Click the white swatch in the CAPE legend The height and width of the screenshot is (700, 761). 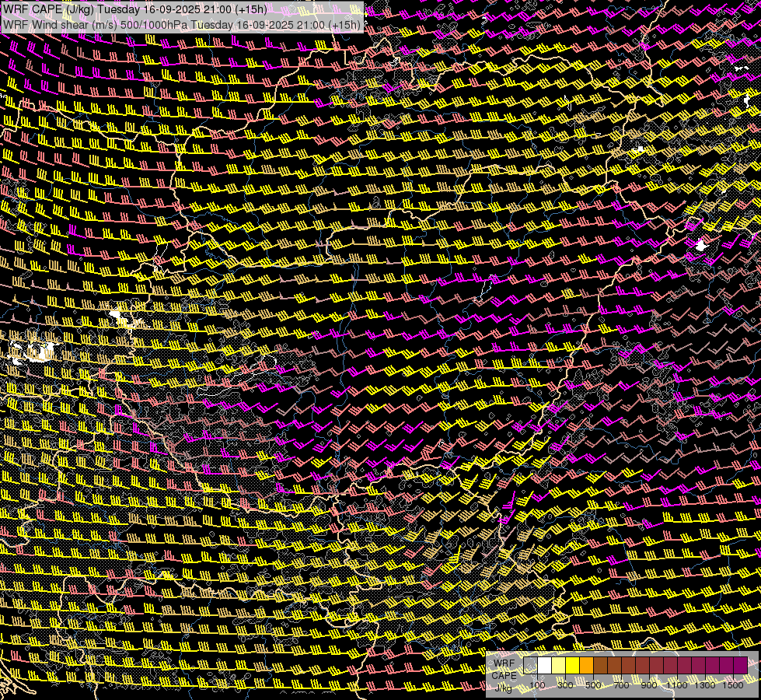coord(545,665)
